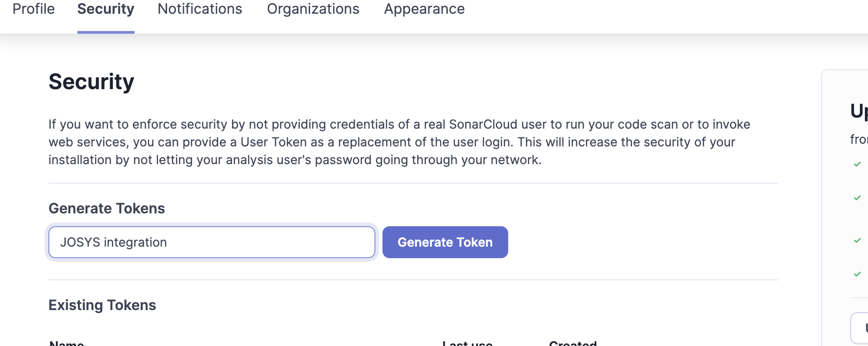
Task: Open the Profile tab
Action: click(x=33, y=9)
